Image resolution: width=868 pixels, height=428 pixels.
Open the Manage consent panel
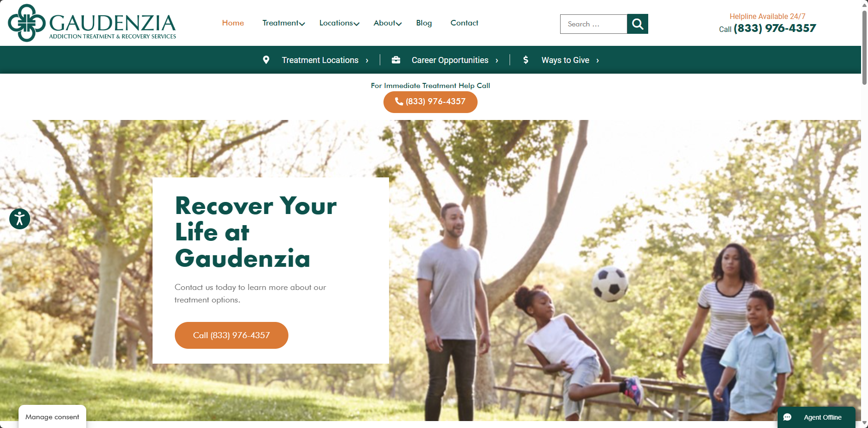[x=52, y=417]
